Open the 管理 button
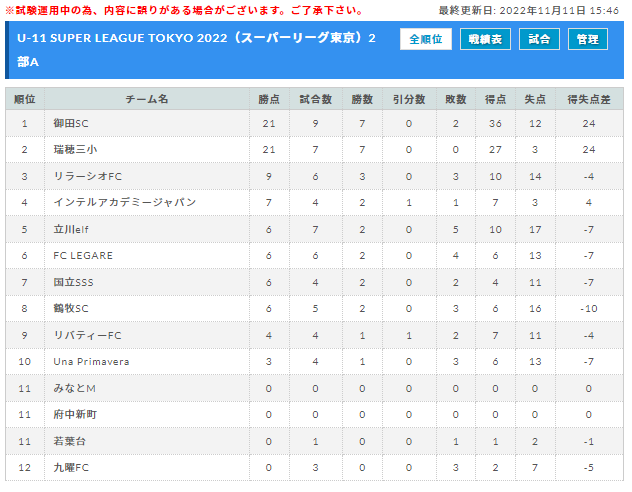 click(x=587, y=39)
